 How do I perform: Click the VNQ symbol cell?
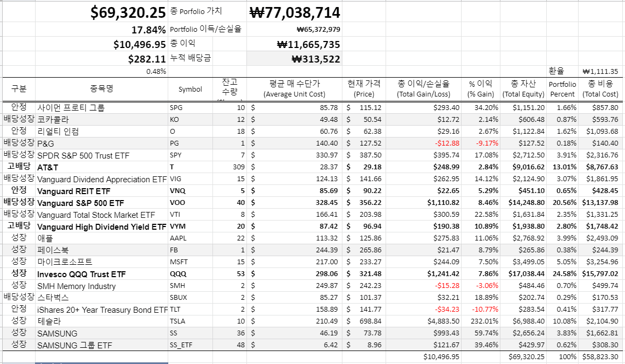[x=190, y=190]
